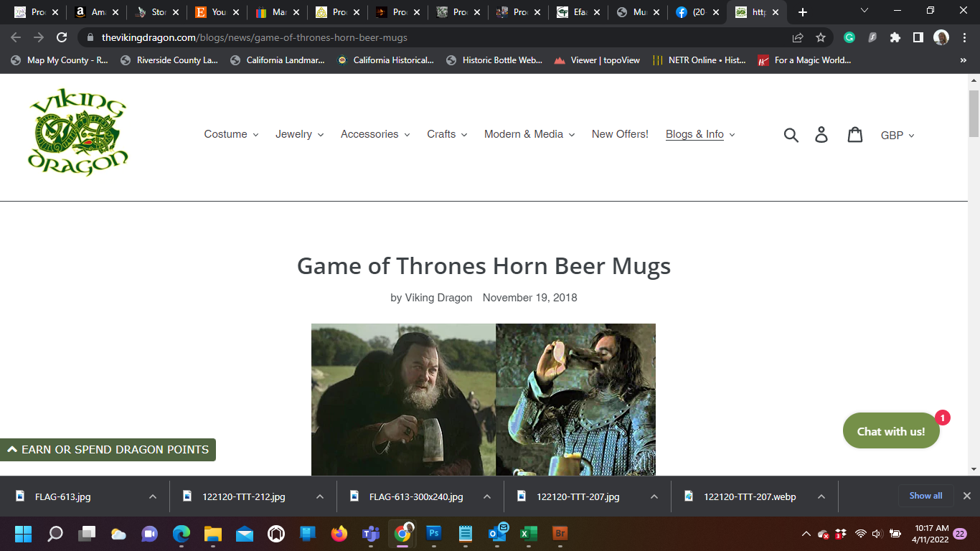
Task: Click the Chat with us! button
Action: pos(891,431)
